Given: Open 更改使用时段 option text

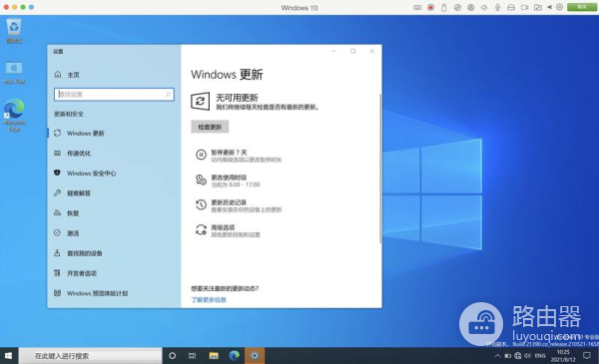Looking at the screenshot, I should (x=229, y=178).
